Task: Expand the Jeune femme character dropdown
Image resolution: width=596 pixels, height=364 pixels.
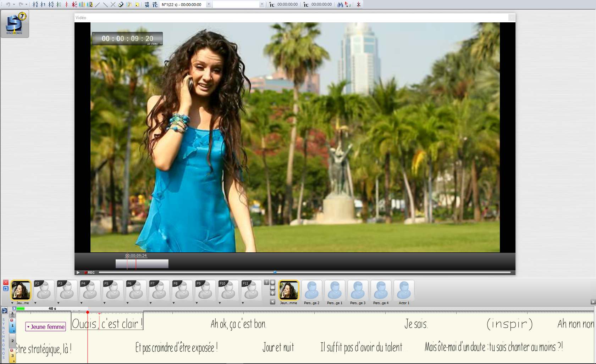Action: [28, 327]
